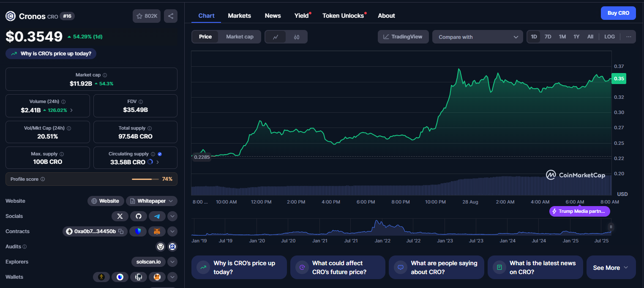Screen dimensions: 644x288
Task: Open the Telegram social link
Action: (157, 216)
